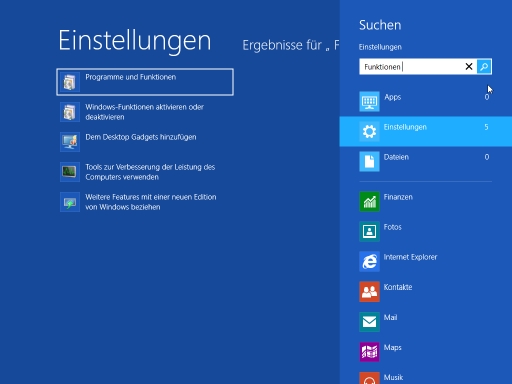Image resolution: width=512 pixels, height=384 pixels.
Task: Filter search by Apps label
Action: [x=393, y=97]
